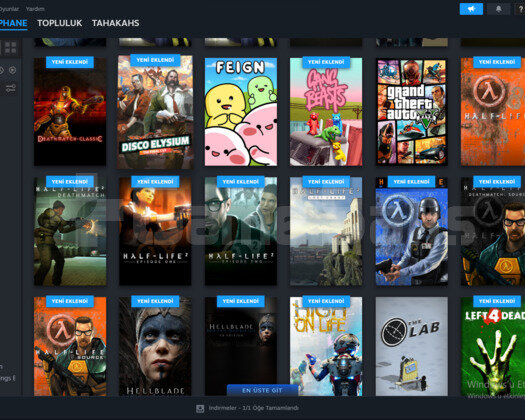This screenshot has width=525, height=420.
Task: Open the notifications bell
Action: pyautogui.click(x=499, y=9)
